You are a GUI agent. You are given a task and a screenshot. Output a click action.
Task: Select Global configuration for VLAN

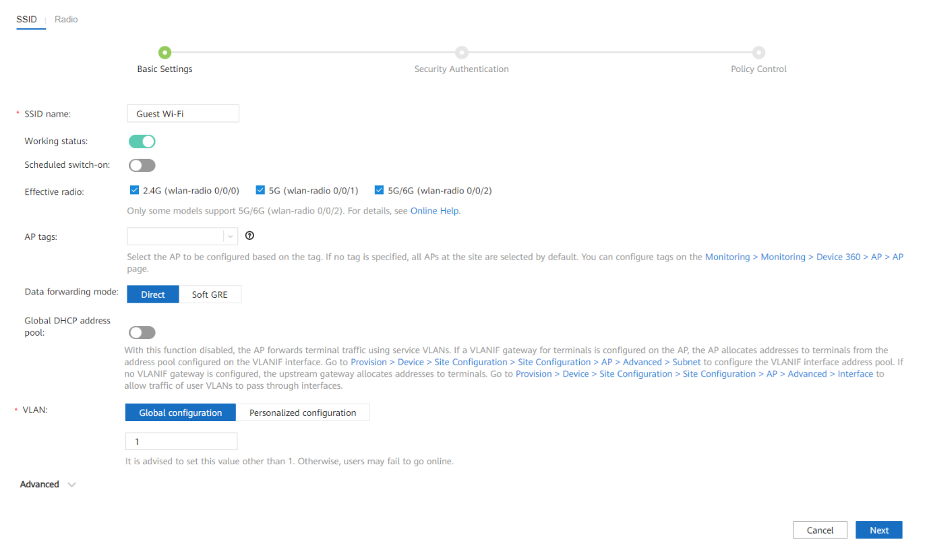click(x=181, y=412)
